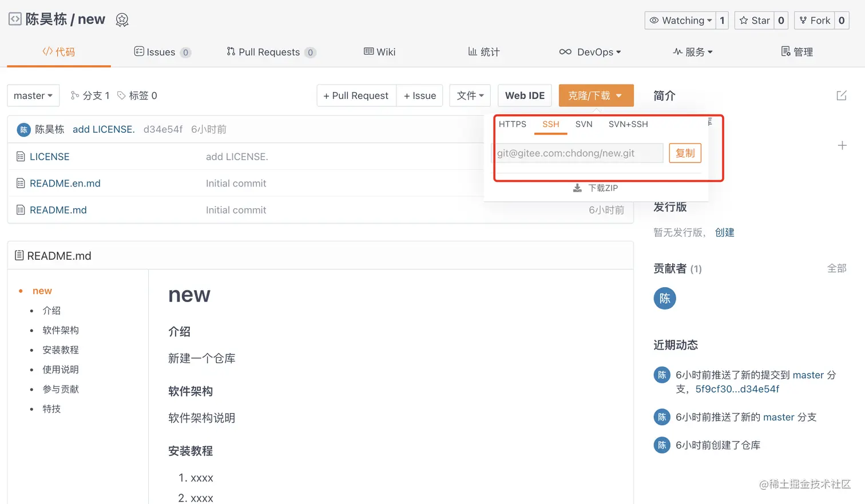Screen dimensions: 865x504
Task: Click the 陈 avatar next to 6小时前推送了新的 master 分支
Action: (x=662, y=417)
